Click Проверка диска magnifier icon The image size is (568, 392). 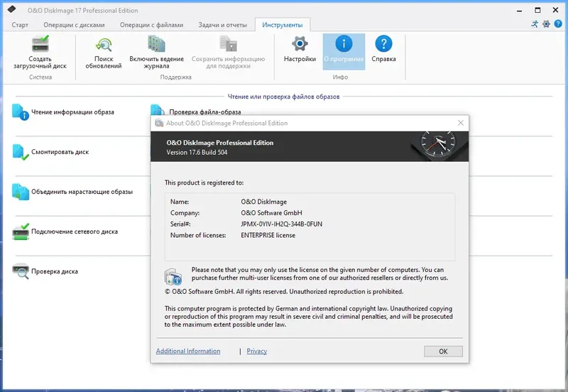click(21, 271)
